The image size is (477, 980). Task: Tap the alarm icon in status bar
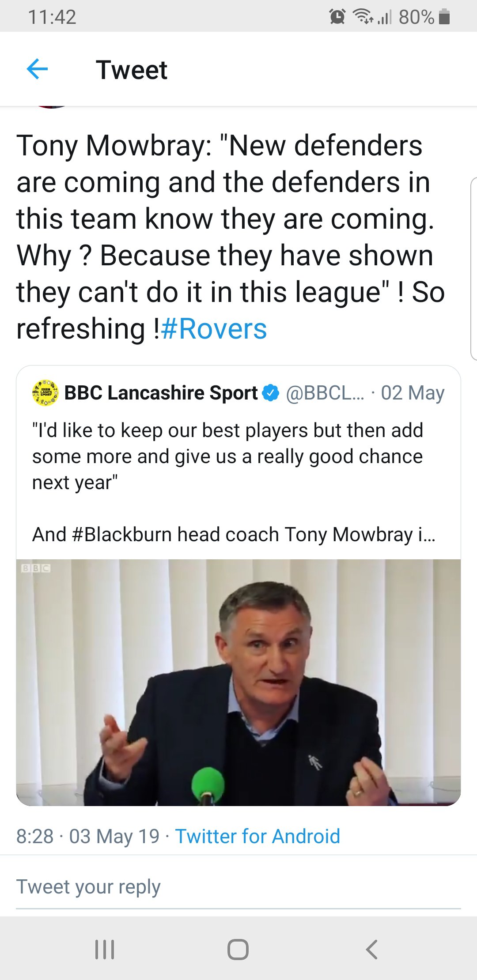click(x=337, y=17)
